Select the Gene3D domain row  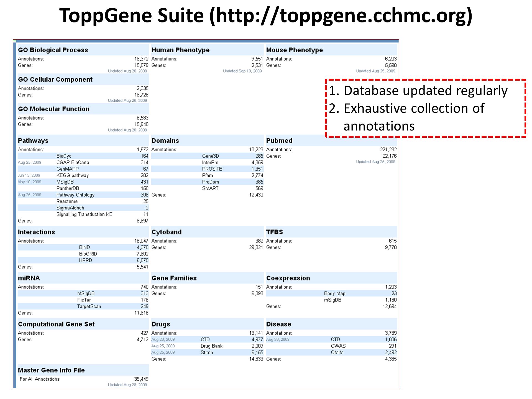(x=207, y=156)
